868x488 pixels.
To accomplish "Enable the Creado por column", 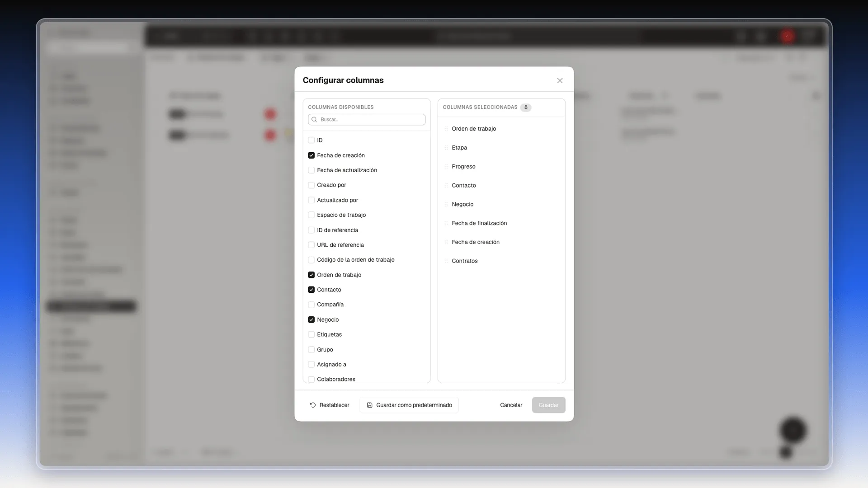I will (x=311, y=185).
